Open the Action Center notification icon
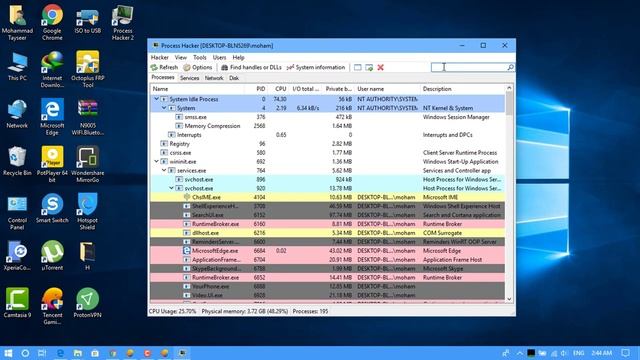The width and height of the screenshot is (640, 360). pyautogui.click(x=625, y=353)
